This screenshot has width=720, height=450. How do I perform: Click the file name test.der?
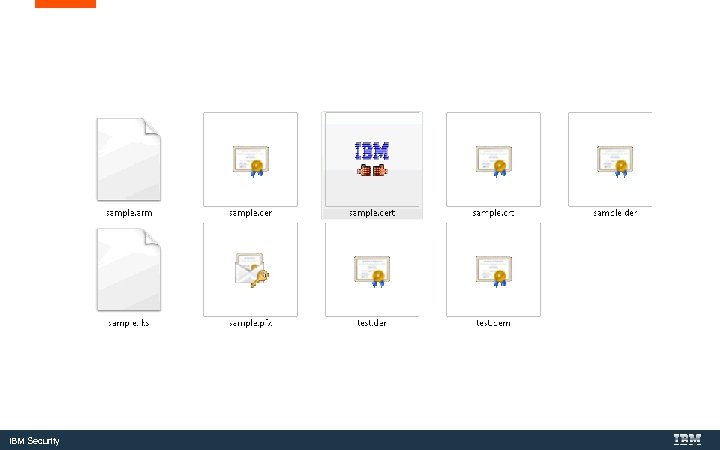click(x=372, y=323)
